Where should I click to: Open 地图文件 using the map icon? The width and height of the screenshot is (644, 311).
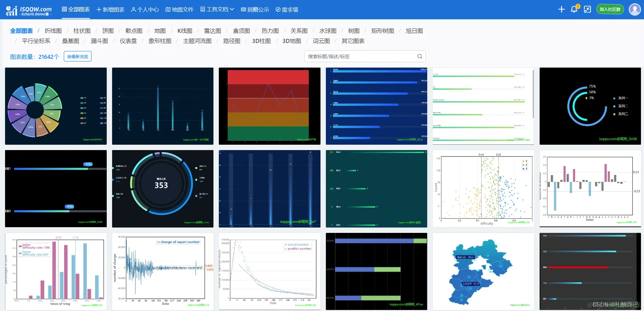(x=179, y=9)
